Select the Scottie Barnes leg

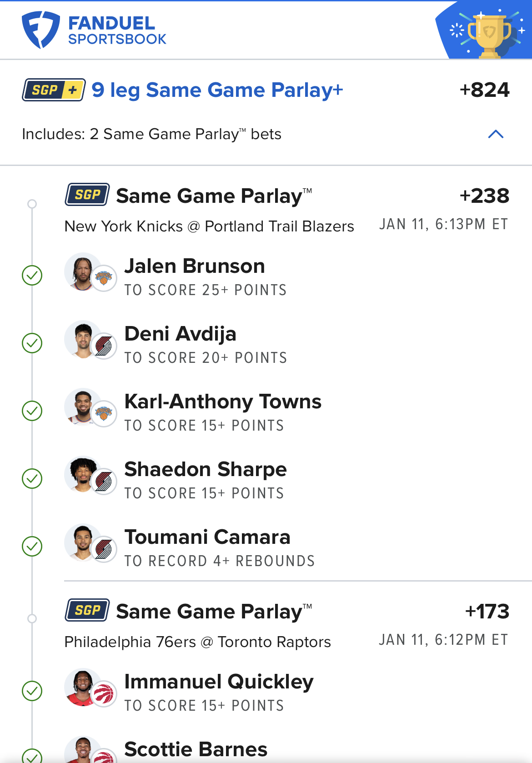coord(196,749)
